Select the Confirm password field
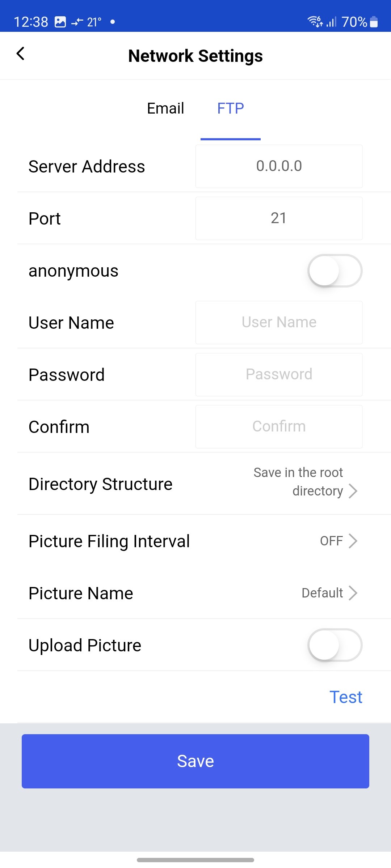391x868 pixels. 279,427
